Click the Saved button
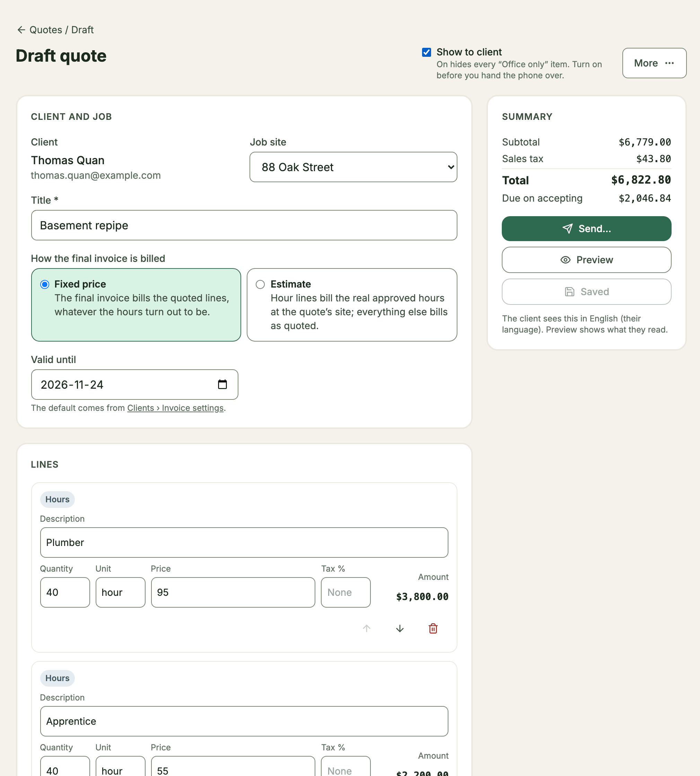 tap(586, 291)
